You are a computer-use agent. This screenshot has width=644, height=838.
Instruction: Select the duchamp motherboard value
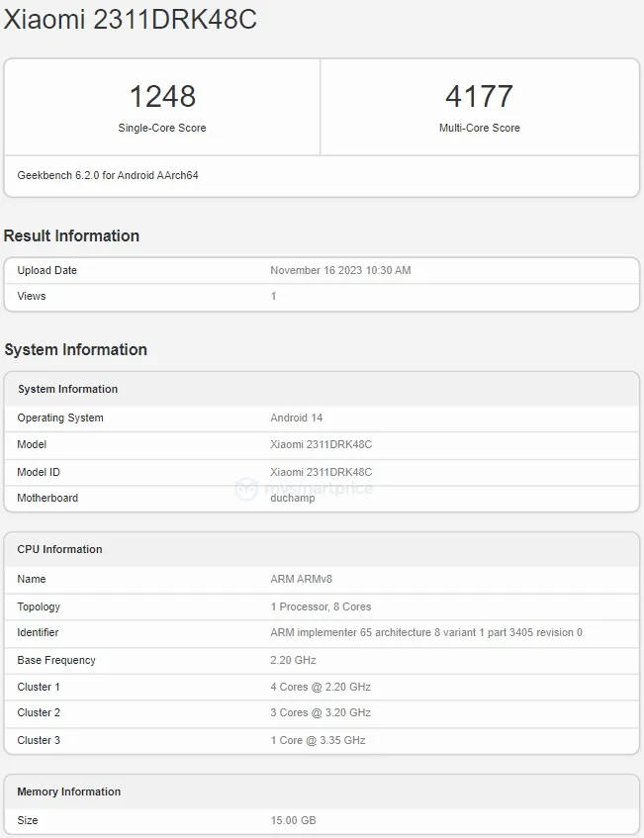pos(292,498)
